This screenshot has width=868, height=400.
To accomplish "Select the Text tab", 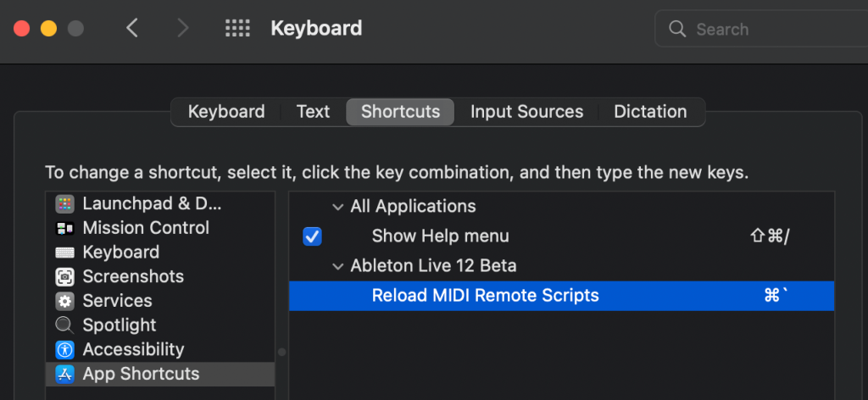I will click(313, 112).
